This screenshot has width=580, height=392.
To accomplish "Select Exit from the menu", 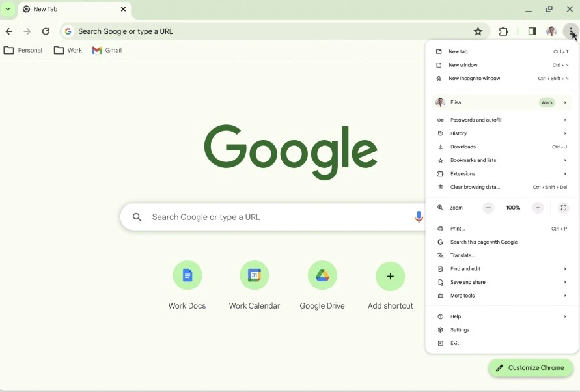I will [x=502, y=343].
